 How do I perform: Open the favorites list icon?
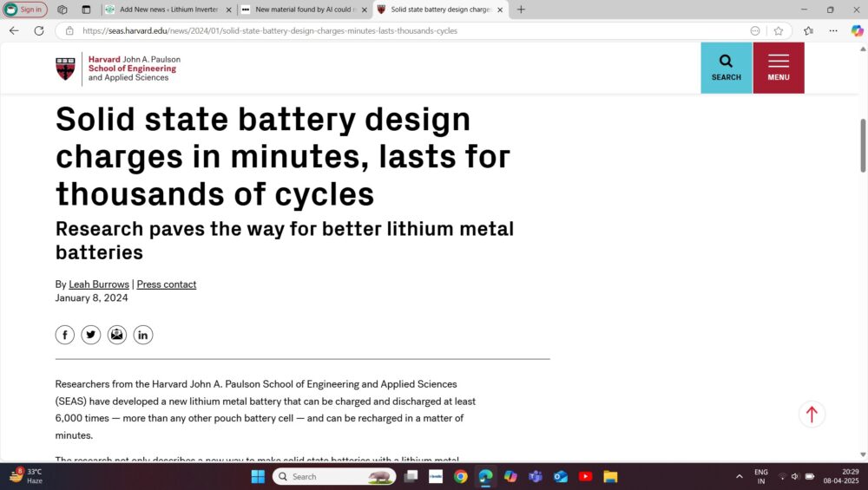click(x=808, y=31)
